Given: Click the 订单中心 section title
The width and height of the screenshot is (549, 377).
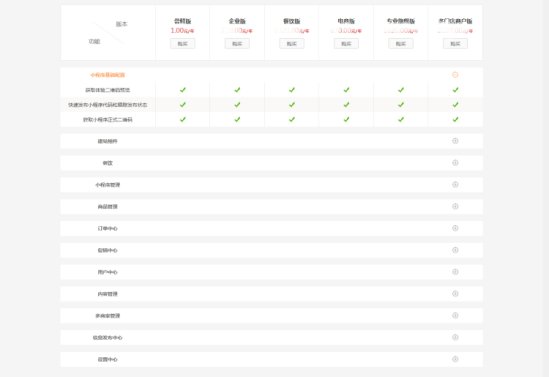Looking at the screenshot, I should tap(107, 228).
